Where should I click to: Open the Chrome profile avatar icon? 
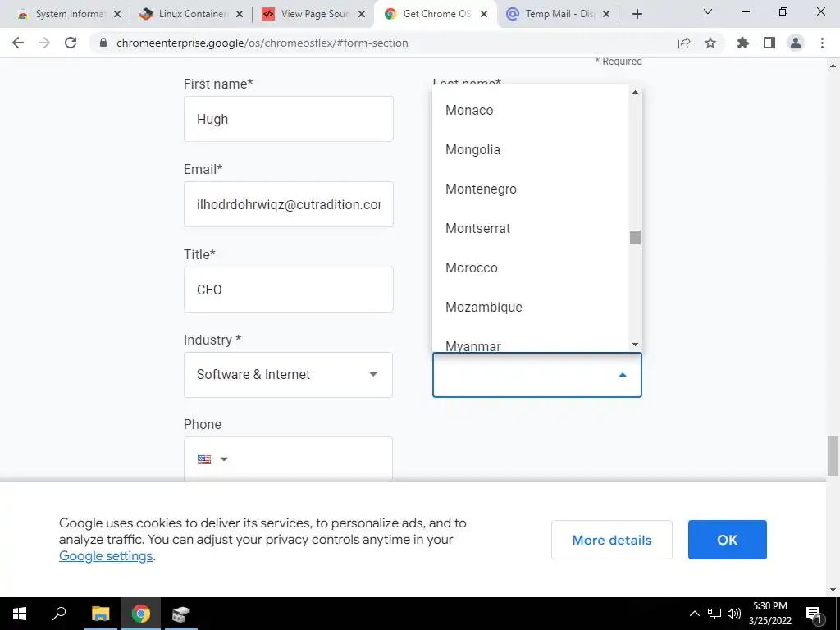pyautogui.click(x=796, y=43)
